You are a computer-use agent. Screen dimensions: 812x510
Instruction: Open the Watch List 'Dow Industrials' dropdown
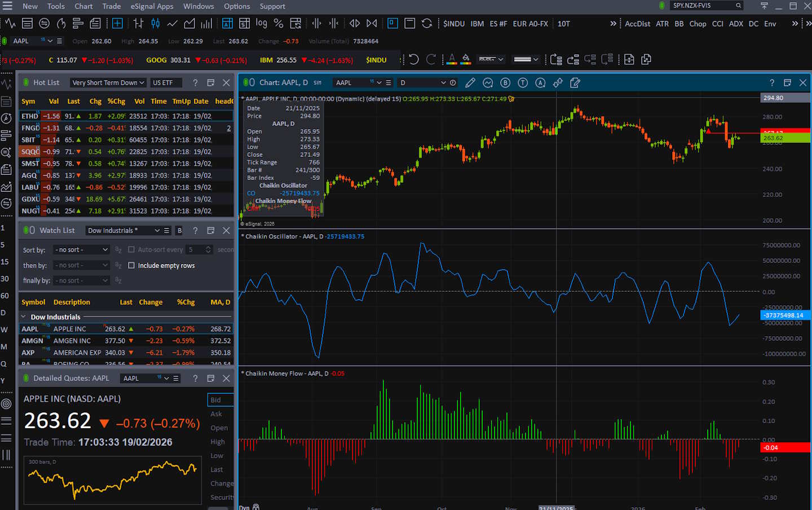click(x=123, y=231)
